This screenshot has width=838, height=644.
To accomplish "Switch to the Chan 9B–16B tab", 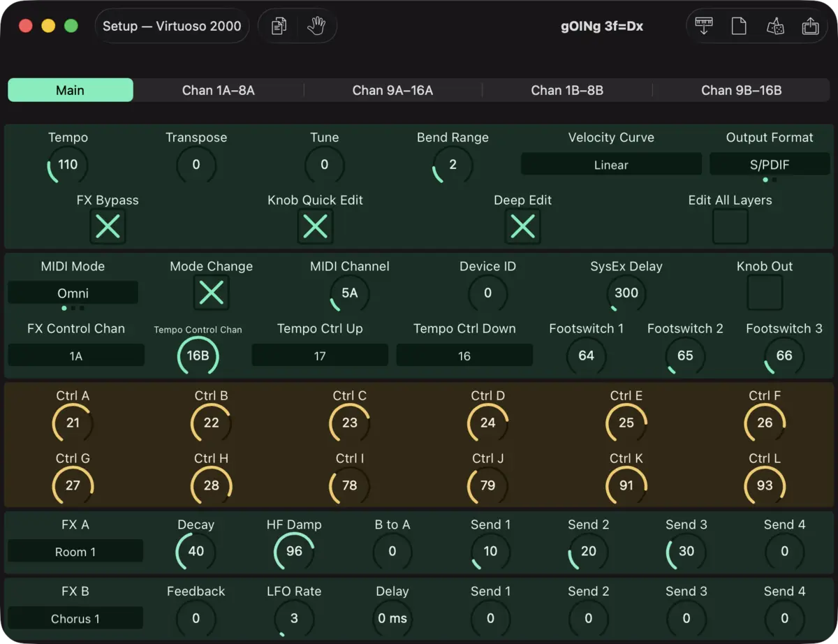I will point(742,90).
